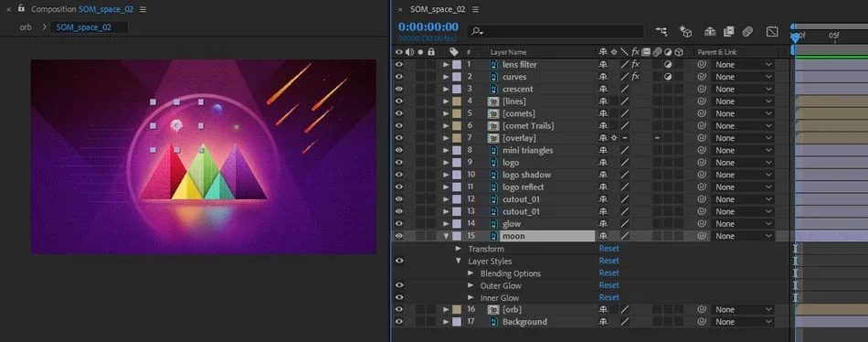Click the label tag column header icon
This screenshot has width=868, height=342.
(x=454, y=52)
